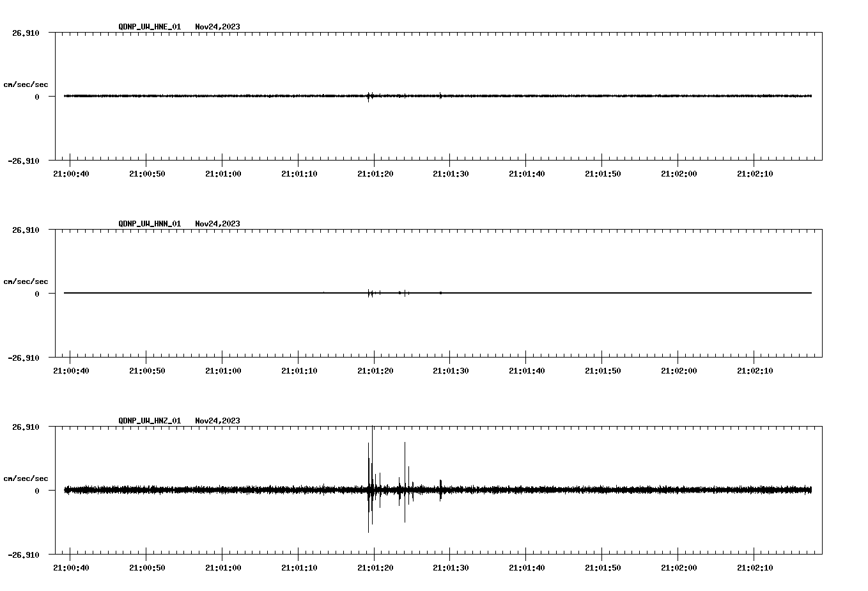Select cm/sec/sec unit label on HNZ plot

coord(26,478)
